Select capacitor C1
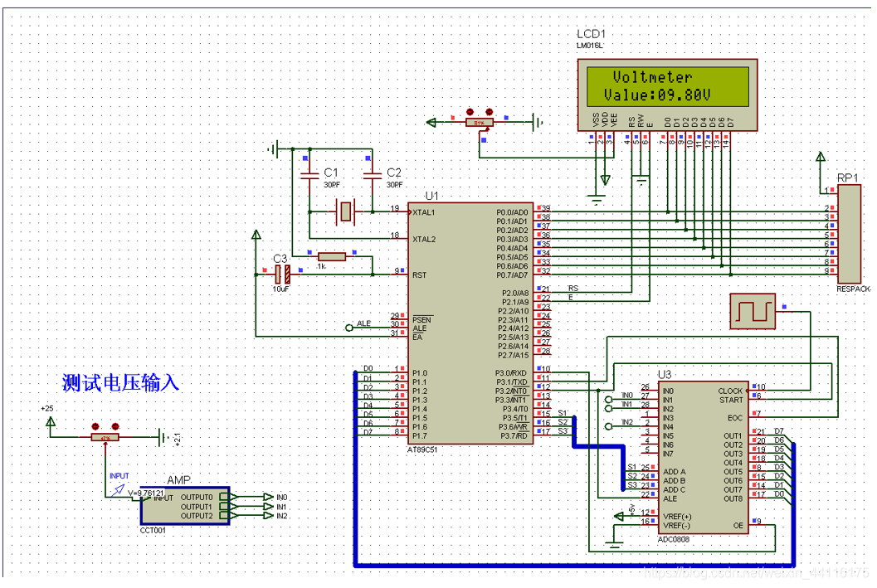877x588 pixels. pos(310,175)
